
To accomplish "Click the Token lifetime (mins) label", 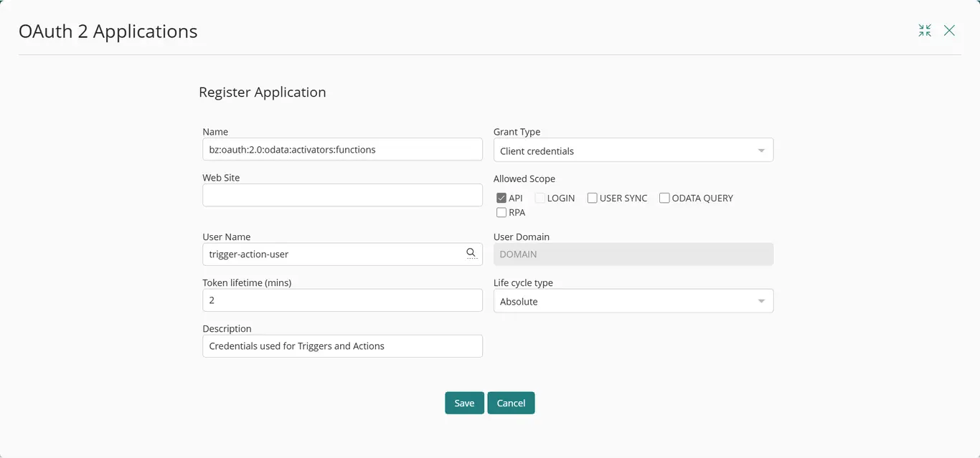I will pyautogui.click(x=247, y=283).
